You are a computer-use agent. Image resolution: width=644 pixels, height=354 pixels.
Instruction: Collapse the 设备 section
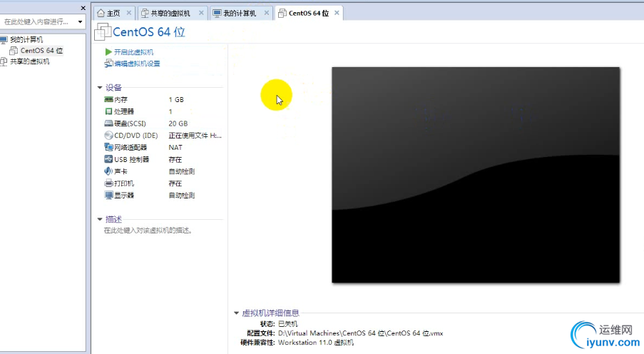tap(100, 88)
